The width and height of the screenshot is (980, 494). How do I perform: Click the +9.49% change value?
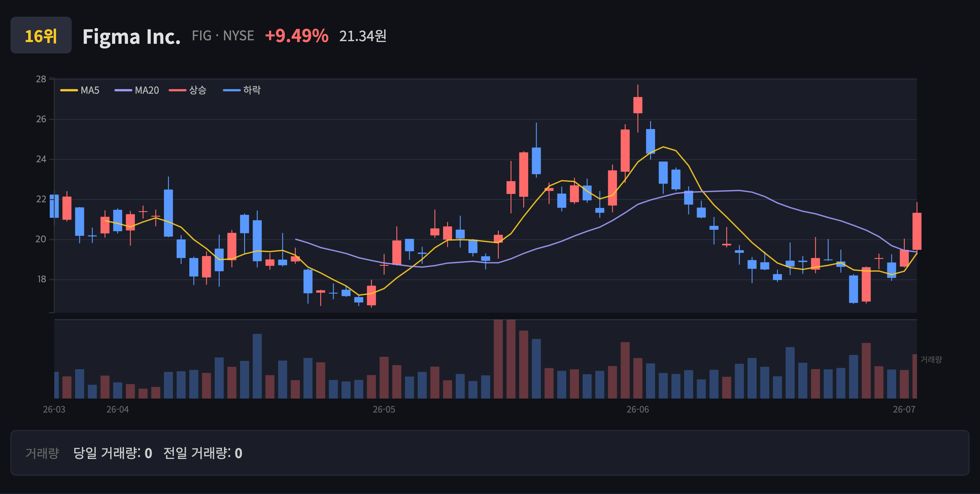click(x=297, y=36)
